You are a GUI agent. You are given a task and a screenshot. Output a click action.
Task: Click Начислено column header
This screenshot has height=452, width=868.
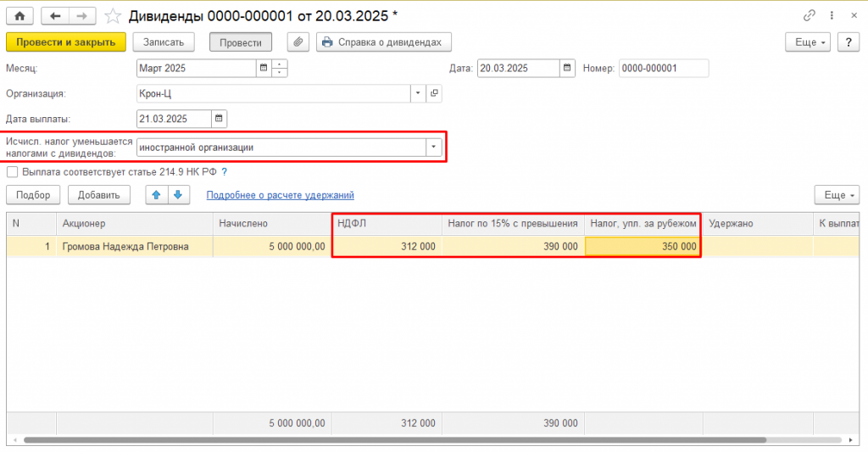pyautogui.click(x=272, y=223)
